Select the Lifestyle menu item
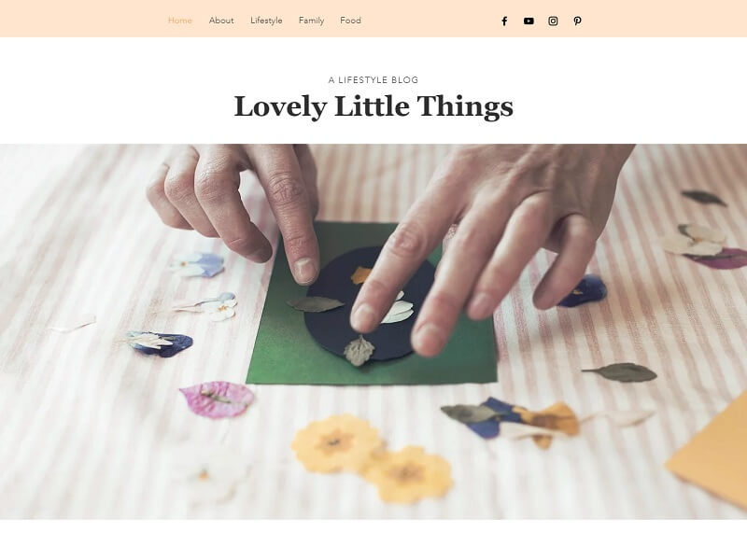This screenshot has width=747, height=560. (x=266, y=21)
